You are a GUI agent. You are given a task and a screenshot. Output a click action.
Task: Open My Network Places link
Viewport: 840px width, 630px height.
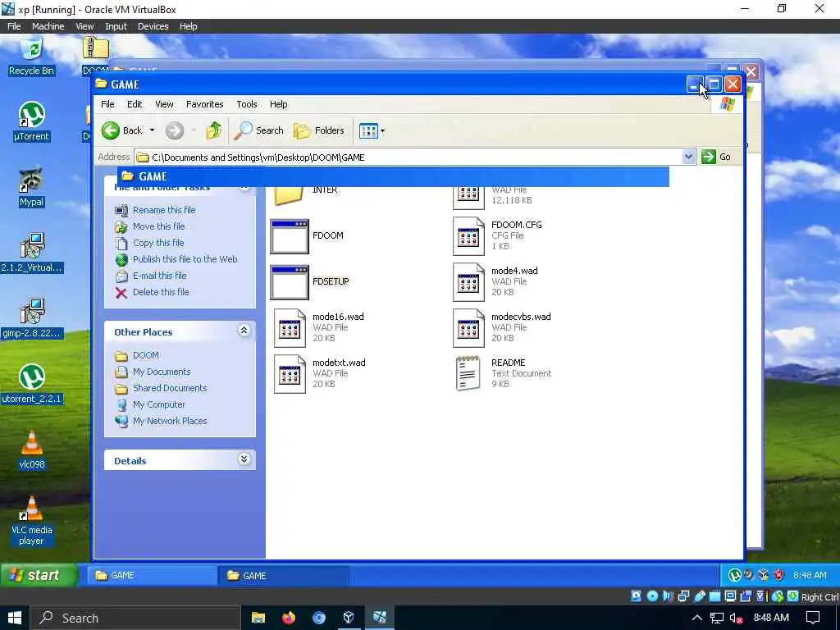(170, 421)
